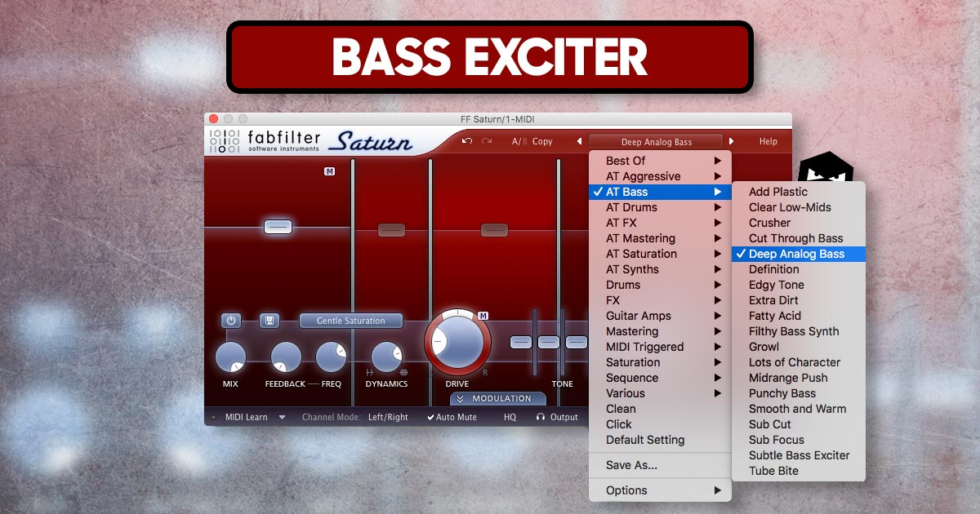Uncheck the Auto Mute option
980x514 pixels.
point(457,417)
